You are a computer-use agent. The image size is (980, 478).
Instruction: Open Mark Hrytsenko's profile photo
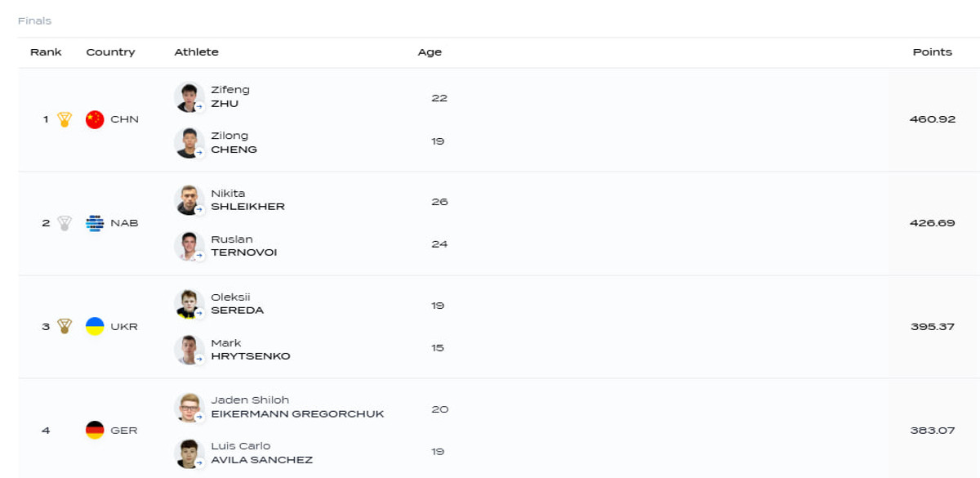tap(189, 350)
